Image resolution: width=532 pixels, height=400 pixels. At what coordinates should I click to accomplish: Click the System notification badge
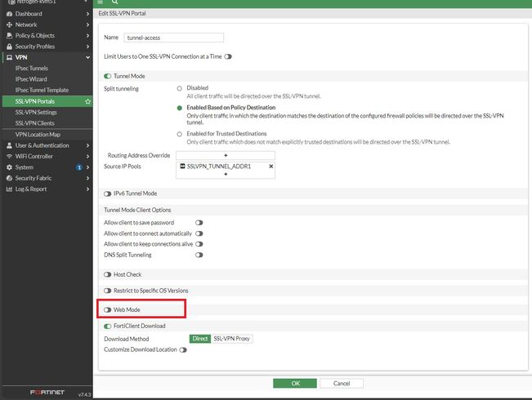point(79,167)
